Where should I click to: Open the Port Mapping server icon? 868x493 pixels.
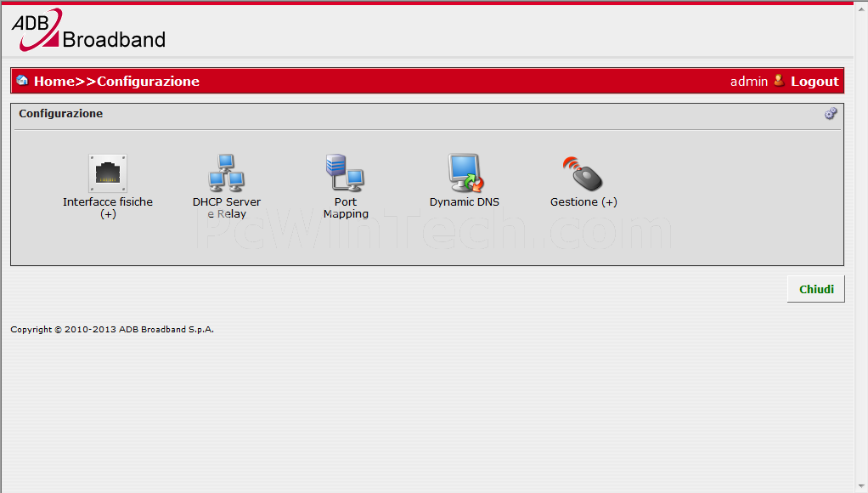click(345, 173)
